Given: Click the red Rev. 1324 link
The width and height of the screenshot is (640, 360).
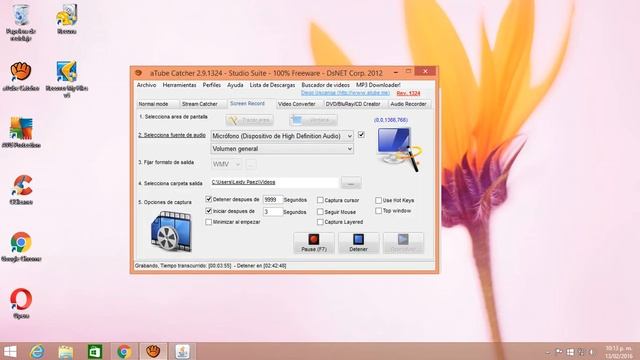Looking at the screenshot, I should click(x=408, y=93).
